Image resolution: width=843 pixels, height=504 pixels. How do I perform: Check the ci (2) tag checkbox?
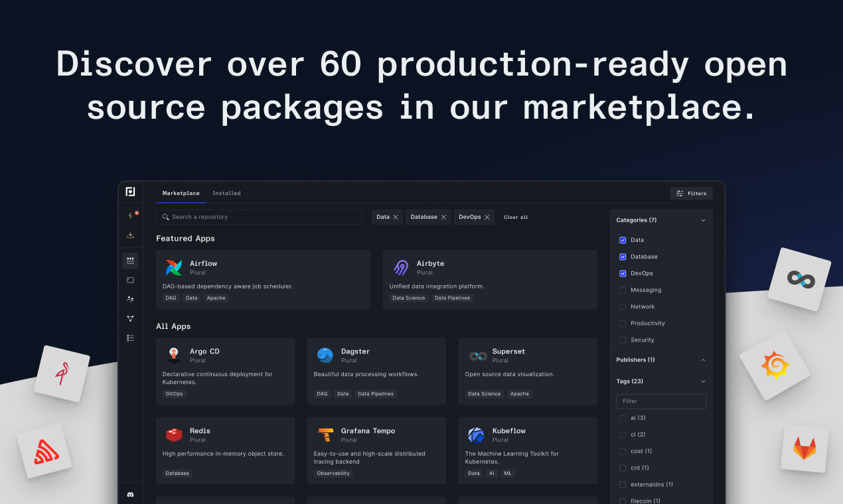[623, 434]
